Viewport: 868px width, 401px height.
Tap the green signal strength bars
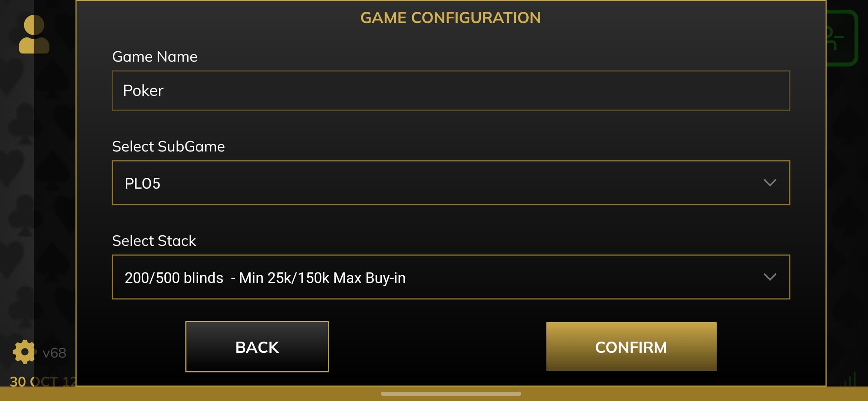(850, 379)
